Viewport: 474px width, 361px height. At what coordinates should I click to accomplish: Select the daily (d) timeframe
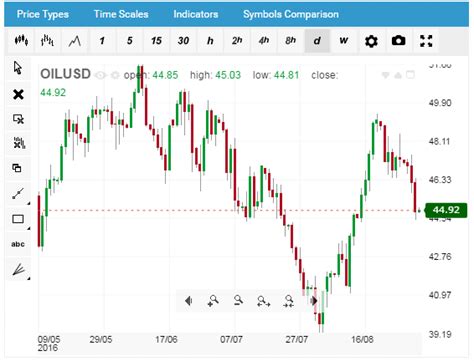[x=317, y=41]
